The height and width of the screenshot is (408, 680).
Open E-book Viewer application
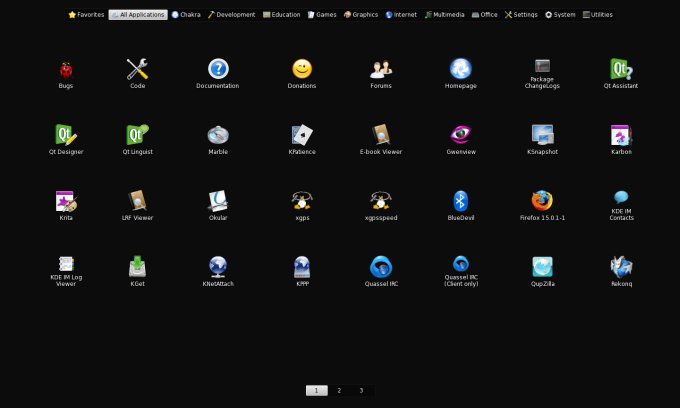click(380, 135)
